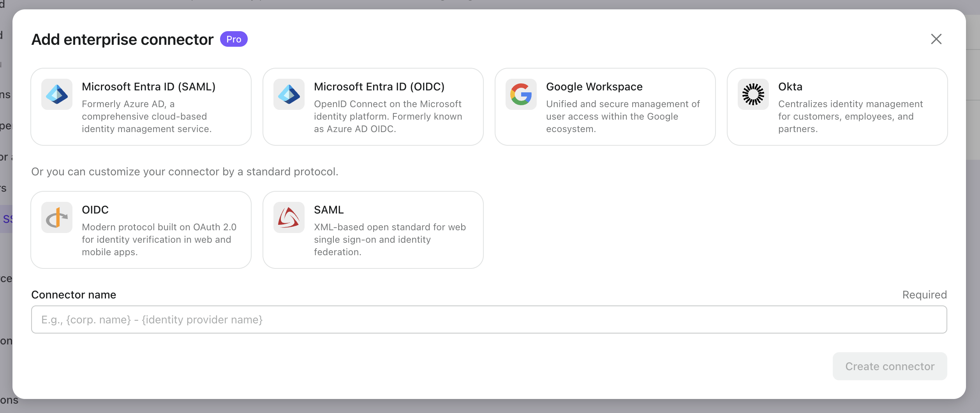Click the 'Or you can customize your connector' text

point(185,171)
